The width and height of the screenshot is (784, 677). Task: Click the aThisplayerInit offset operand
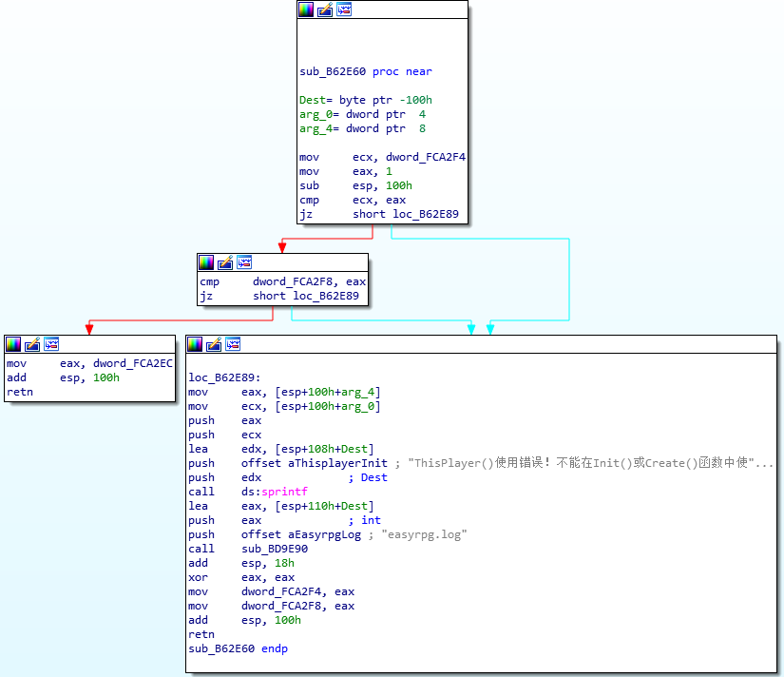tap(337, 463)
